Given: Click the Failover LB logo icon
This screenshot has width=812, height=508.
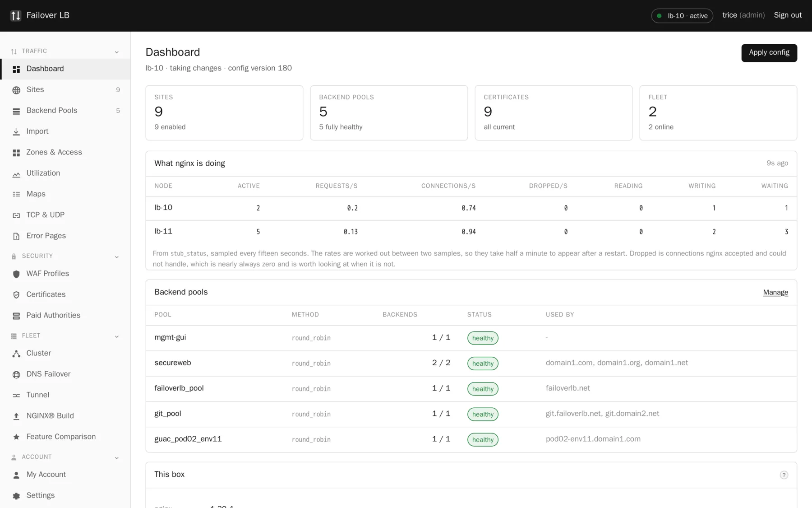Looking at the screenshot, I should 16,16.
